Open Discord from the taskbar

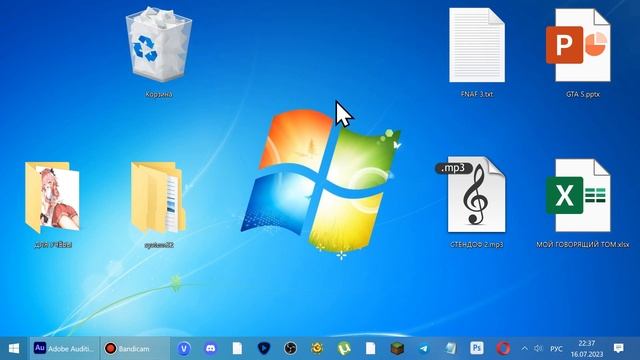(x=211, y=349)
